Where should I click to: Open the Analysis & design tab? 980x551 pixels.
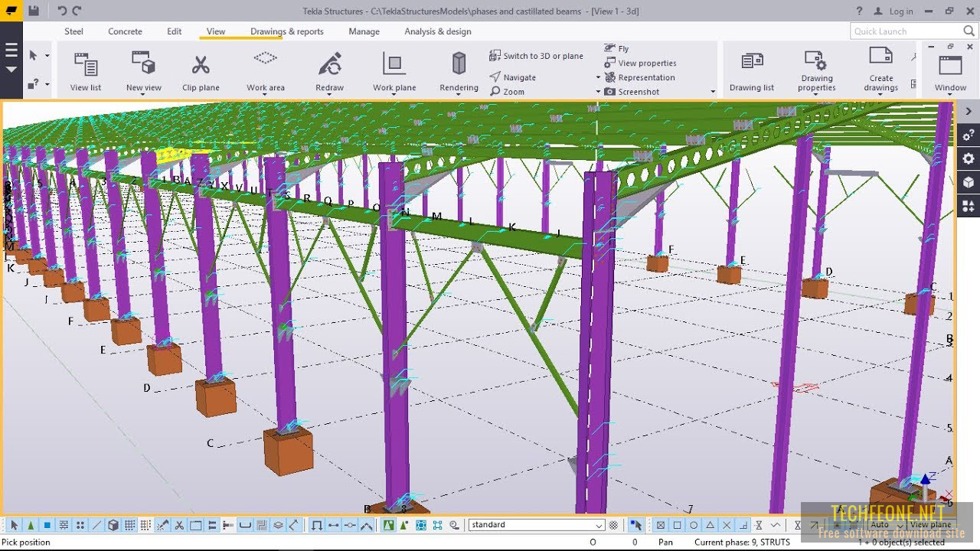point(437,31)
